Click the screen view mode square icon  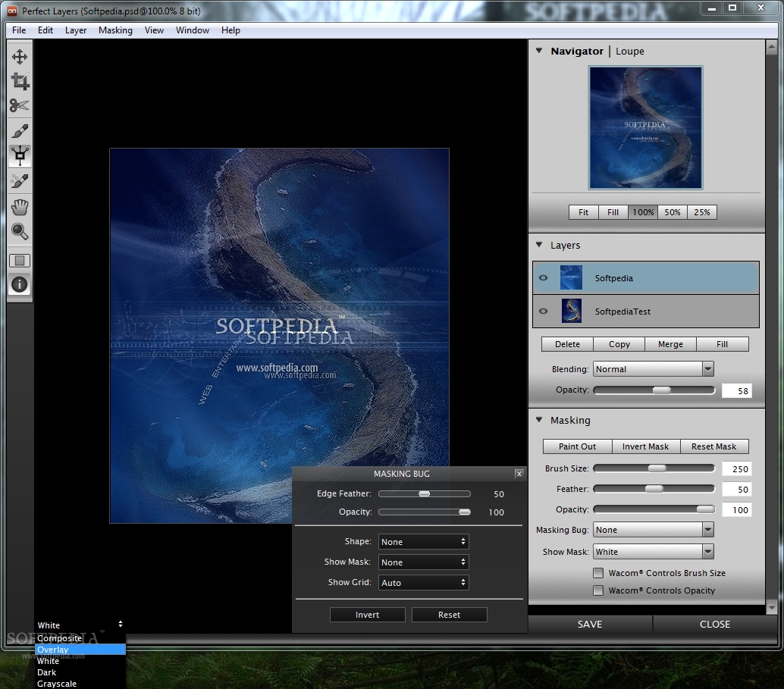(20, 261)
